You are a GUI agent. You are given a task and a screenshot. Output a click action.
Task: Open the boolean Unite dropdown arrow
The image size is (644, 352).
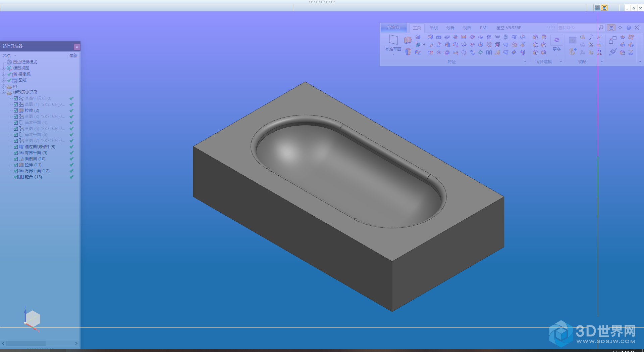(424, 45)
